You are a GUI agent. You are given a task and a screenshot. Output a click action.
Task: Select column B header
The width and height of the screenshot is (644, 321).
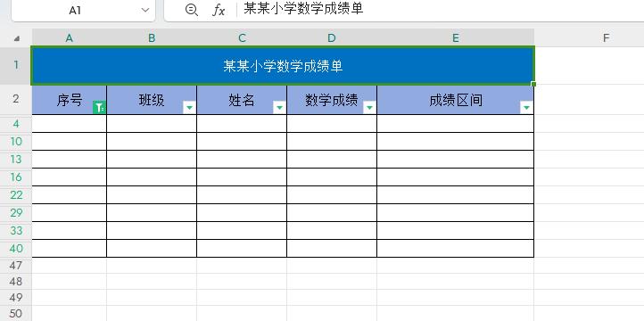(x=152, y=38)
